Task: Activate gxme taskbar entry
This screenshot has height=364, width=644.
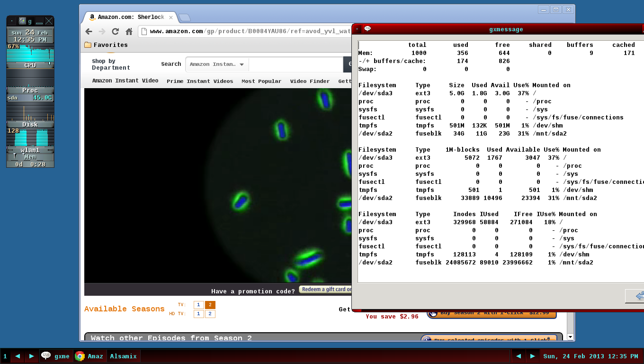Action: pyautogui.click(x=56, y=356)
